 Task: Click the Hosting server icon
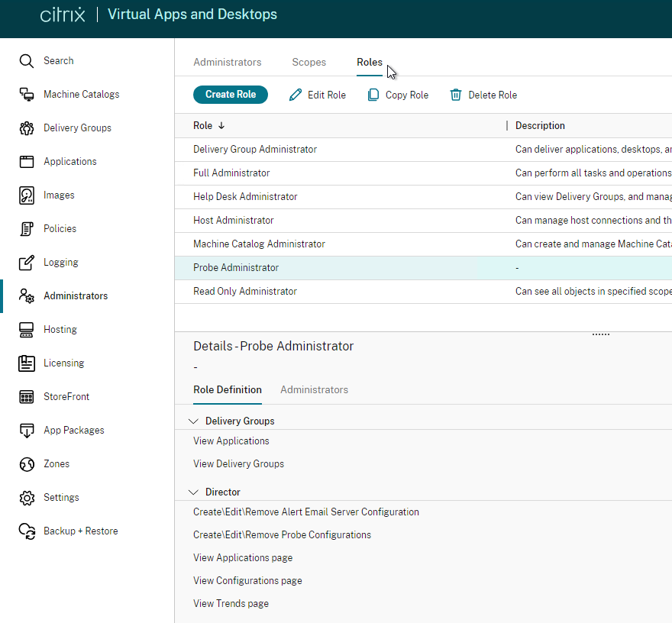pyautogui.click(x=27, y=330)
